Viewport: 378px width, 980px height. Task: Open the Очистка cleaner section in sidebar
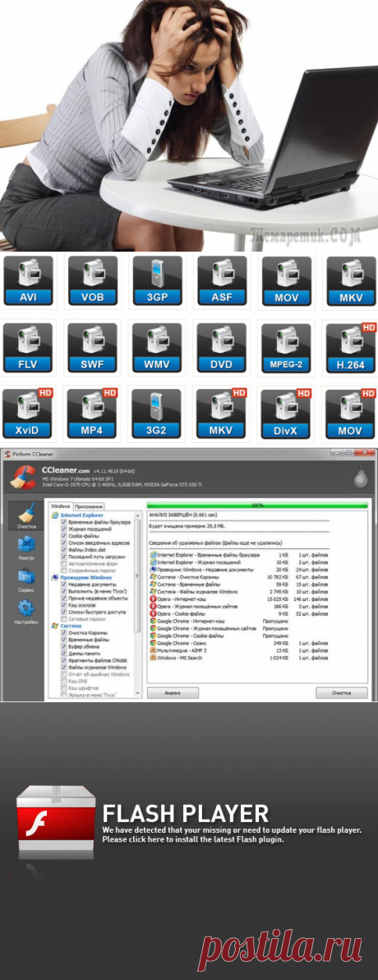click(26, 516)
